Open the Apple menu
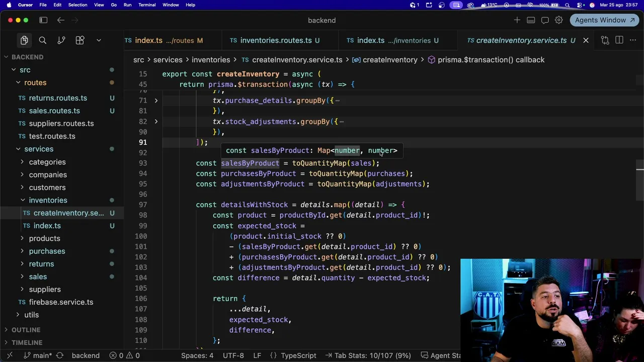Screen dimensions: 644x362 click(x=9, y=5)
